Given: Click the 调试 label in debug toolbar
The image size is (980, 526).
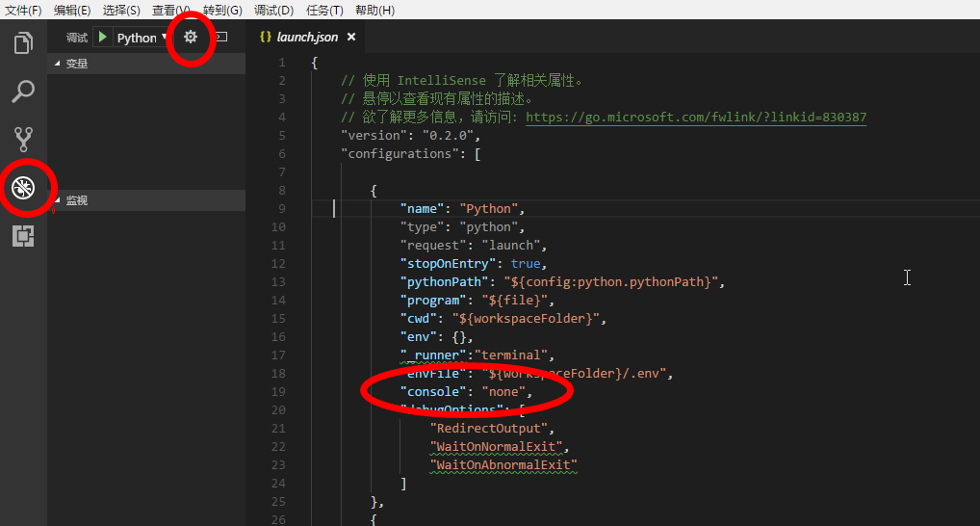Looking at the screenshot, I should 77,38.
